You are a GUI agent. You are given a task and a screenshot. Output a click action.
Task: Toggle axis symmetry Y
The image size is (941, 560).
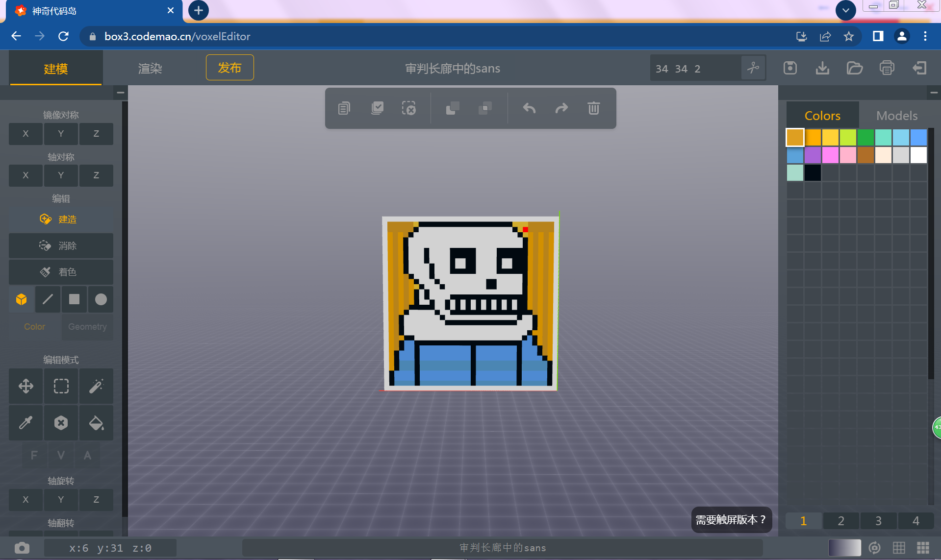[x=61, y=175]
